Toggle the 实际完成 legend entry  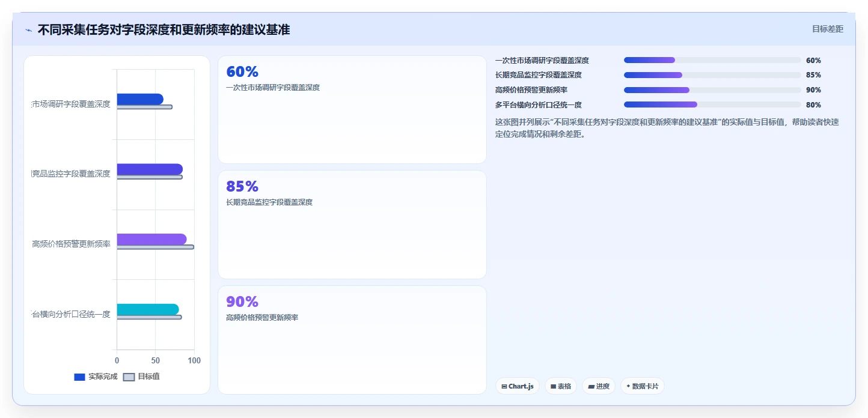tap(96, 377)
